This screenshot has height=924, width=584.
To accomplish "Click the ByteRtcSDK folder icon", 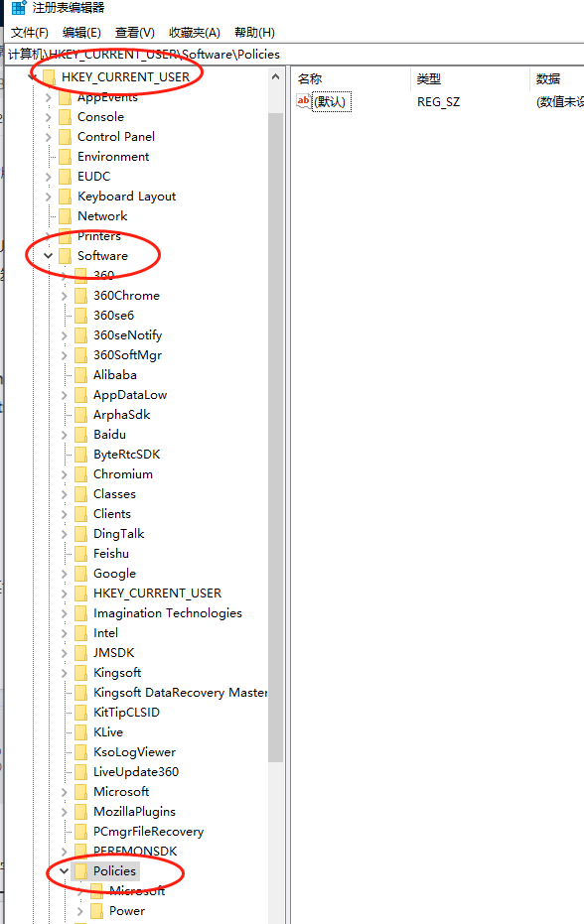I will click(81, 455).
